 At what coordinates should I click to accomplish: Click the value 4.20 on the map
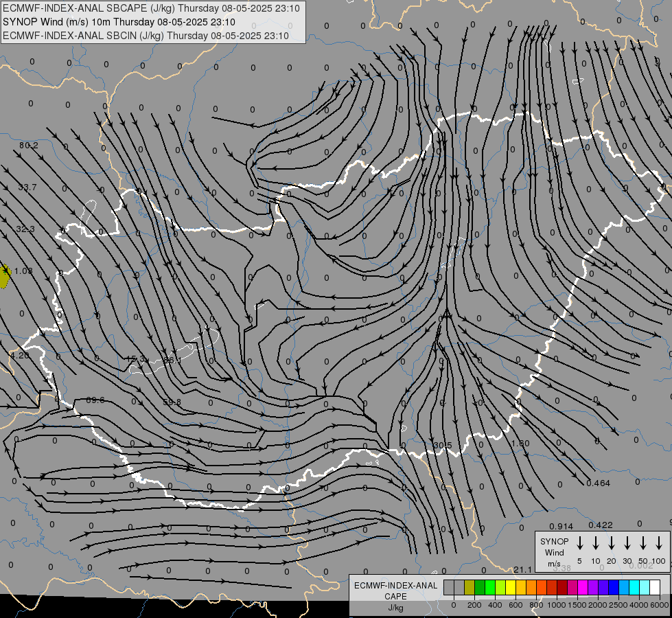tap(20, 355)
